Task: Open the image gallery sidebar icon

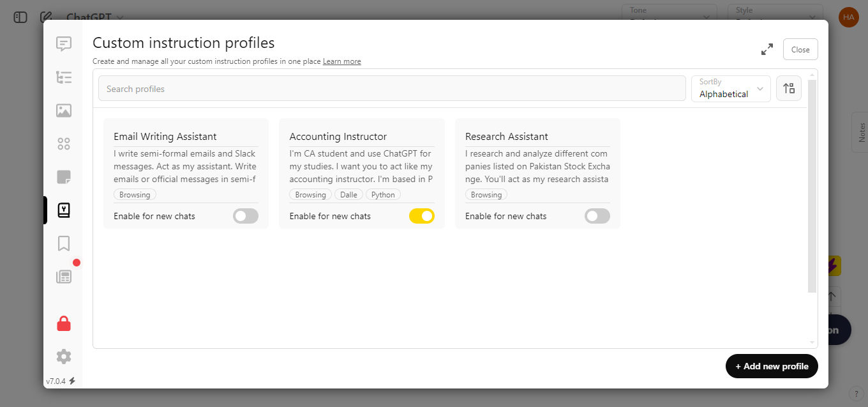Action: 64,111
